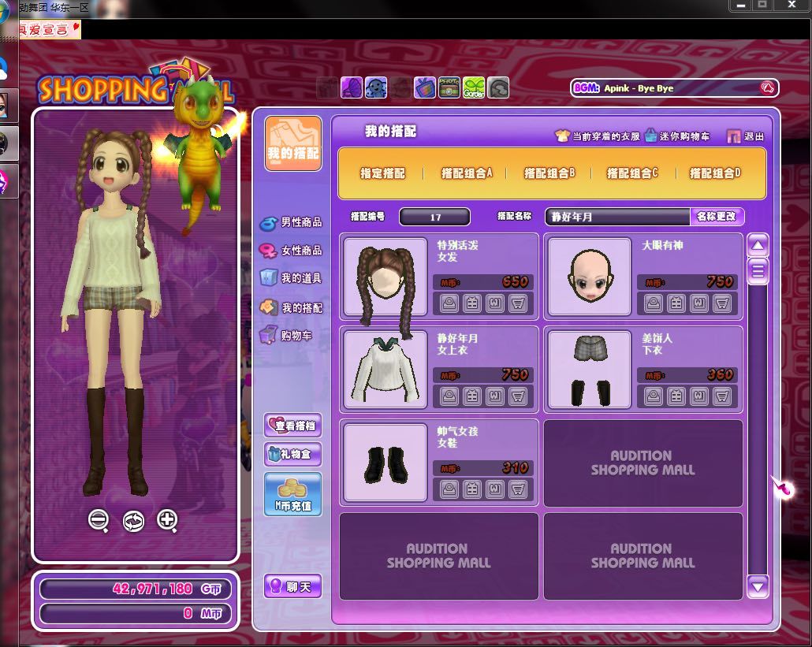Screen dimensions: 812x647
Task: Try on the 大眼有神 face item
Action: [x=654, y=303]
